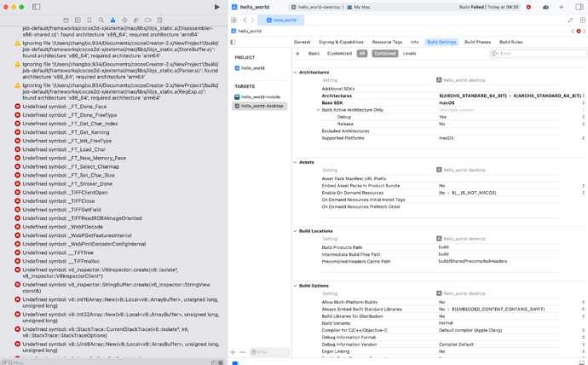Toggle the right inspector sidebar
This screenshot has width=588, height=365.
tap(579, 7)
